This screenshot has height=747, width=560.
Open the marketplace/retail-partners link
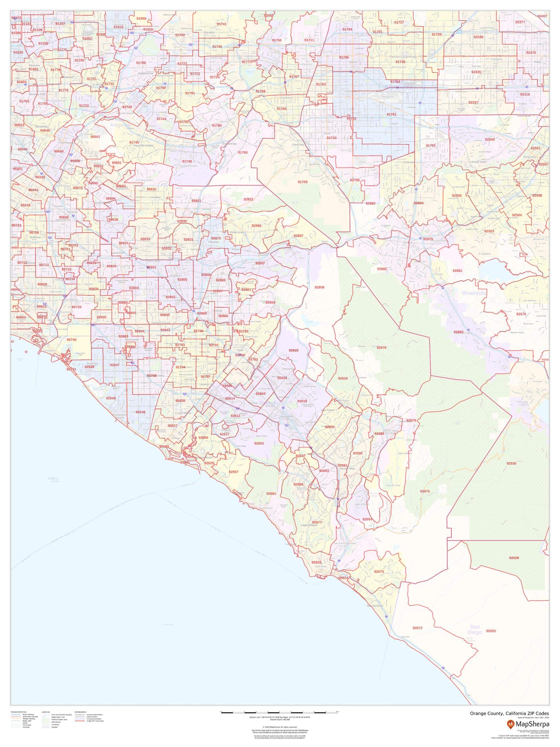point(527,745)
